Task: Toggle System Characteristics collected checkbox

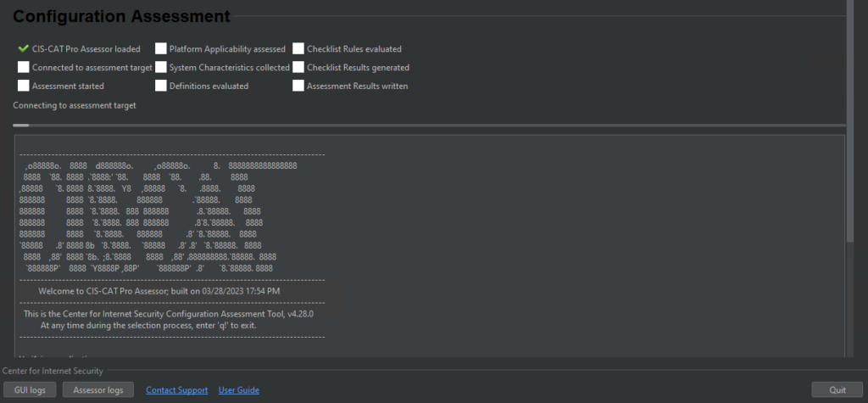Action: pos(160,67)
